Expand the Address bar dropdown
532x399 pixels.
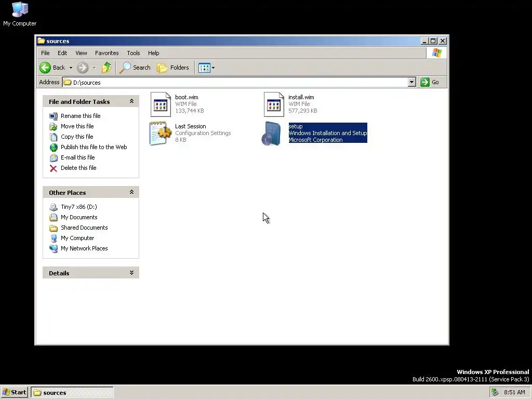tap(411, 82)
